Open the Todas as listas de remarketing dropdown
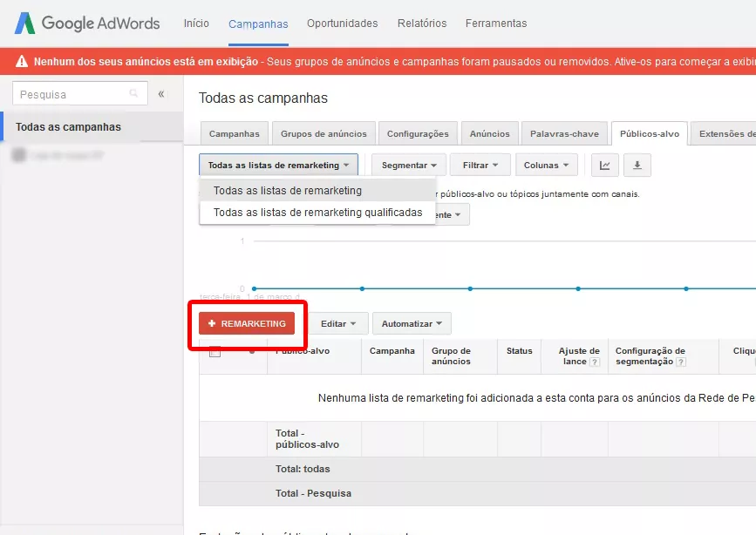This screenshot has height=535, width=756. (x=278, y=166)
